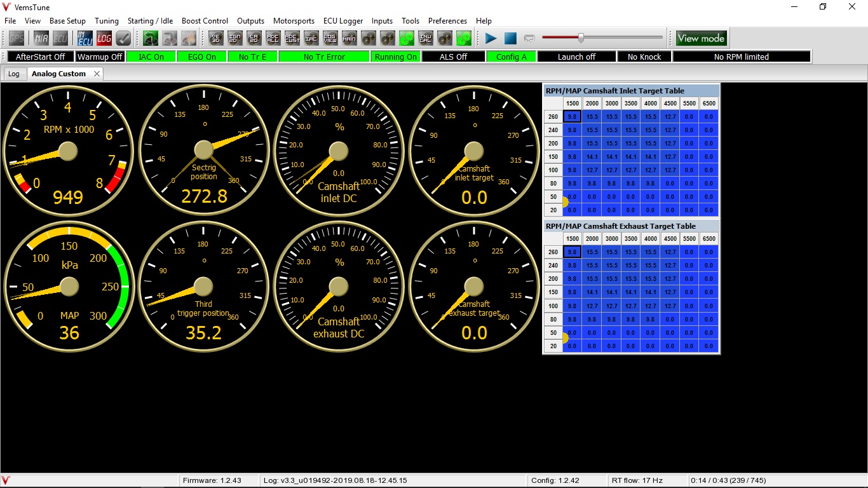Viewport: 868px width, 488px height.
Task: Close the Analog Custom tab
Action: [x=97, y=74]
